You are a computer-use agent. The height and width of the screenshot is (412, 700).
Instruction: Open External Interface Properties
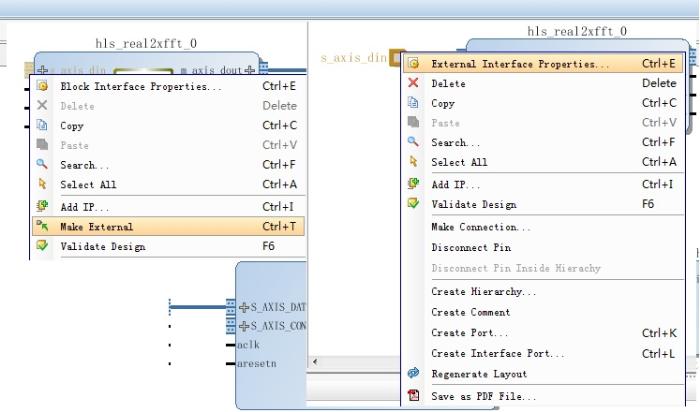click(520, 64)
